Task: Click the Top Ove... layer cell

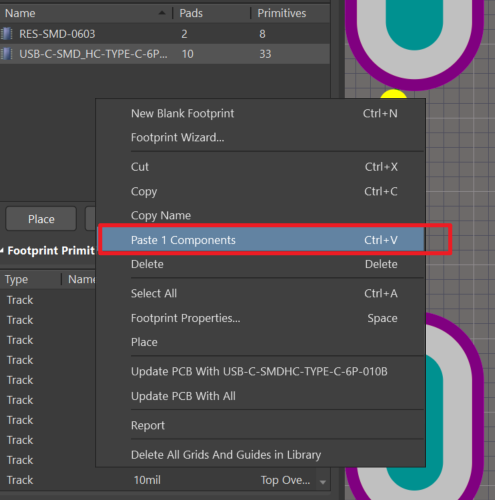Action: pyautogui.click(x=285, y=480)
